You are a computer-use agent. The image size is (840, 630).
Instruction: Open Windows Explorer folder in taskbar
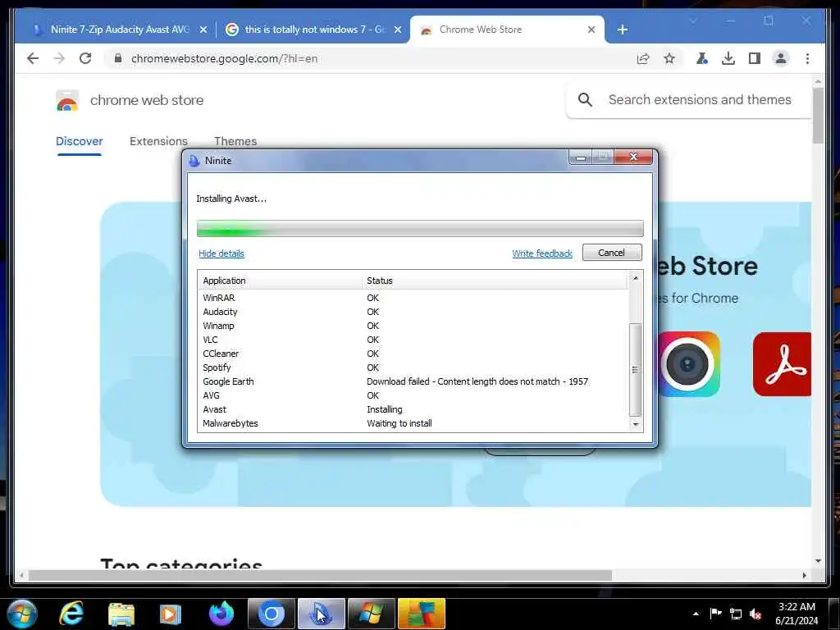point(121,614)
